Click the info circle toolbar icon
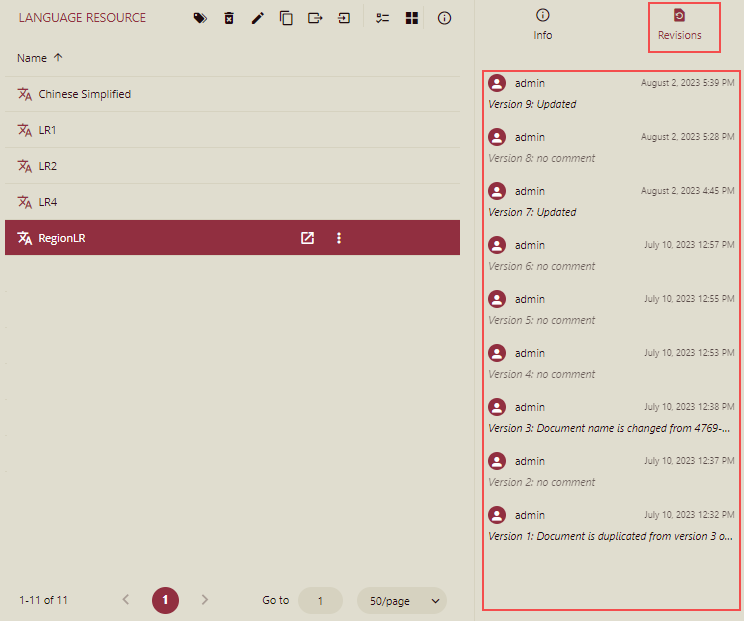Viewport: 744px width, 621px height. click(445, 18)
